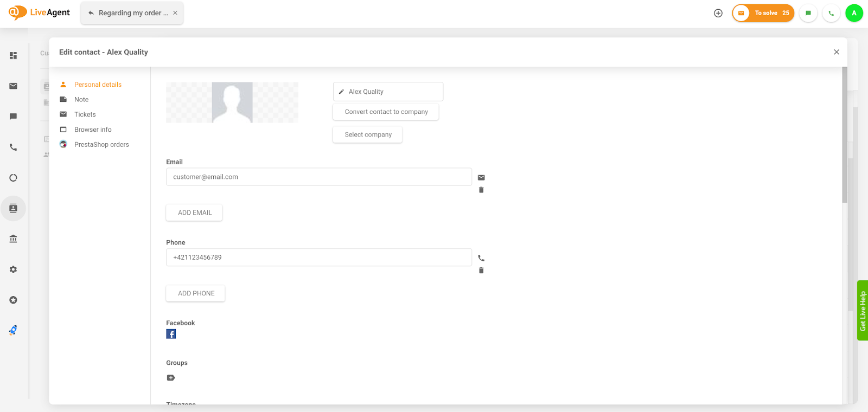Click the ADD EMAIL button
This screenshot has width=868, height=412.
point(194,213)
